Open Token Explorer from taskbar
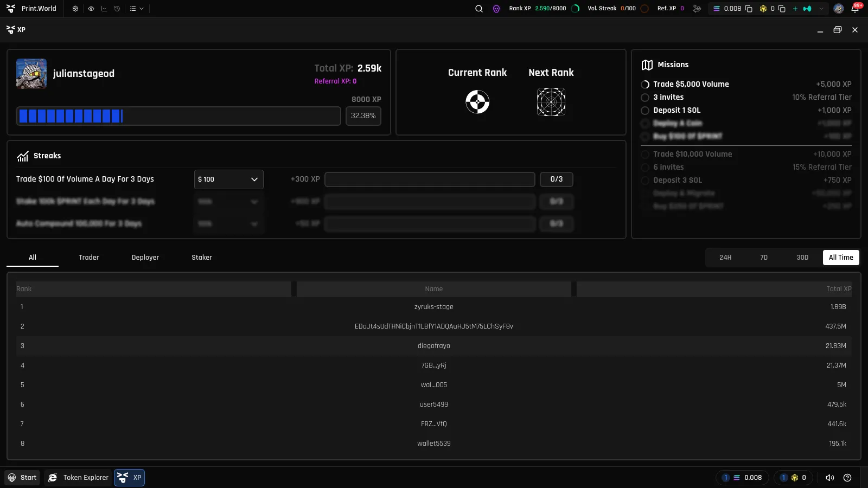This screenshot has height=488, width=868. pos(78,478)
